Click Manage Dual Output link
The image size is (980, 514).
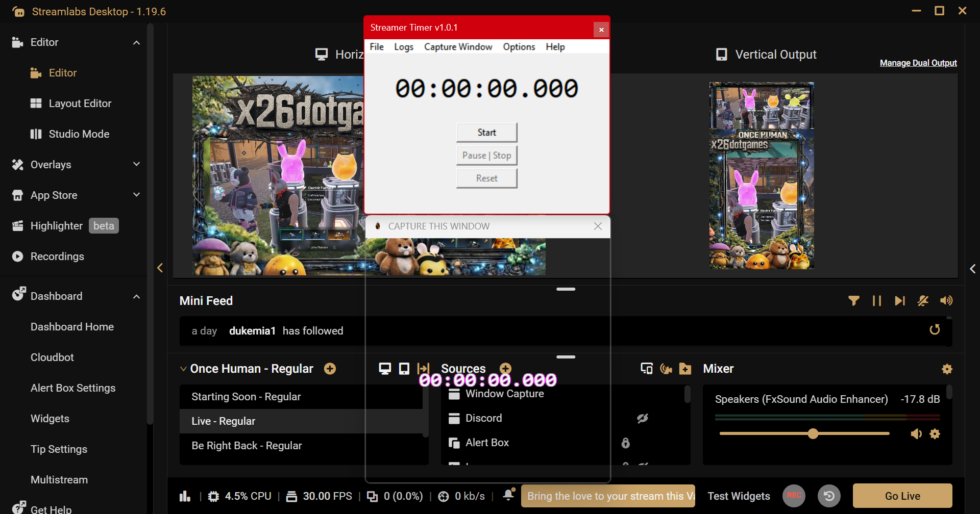(918, 63)
